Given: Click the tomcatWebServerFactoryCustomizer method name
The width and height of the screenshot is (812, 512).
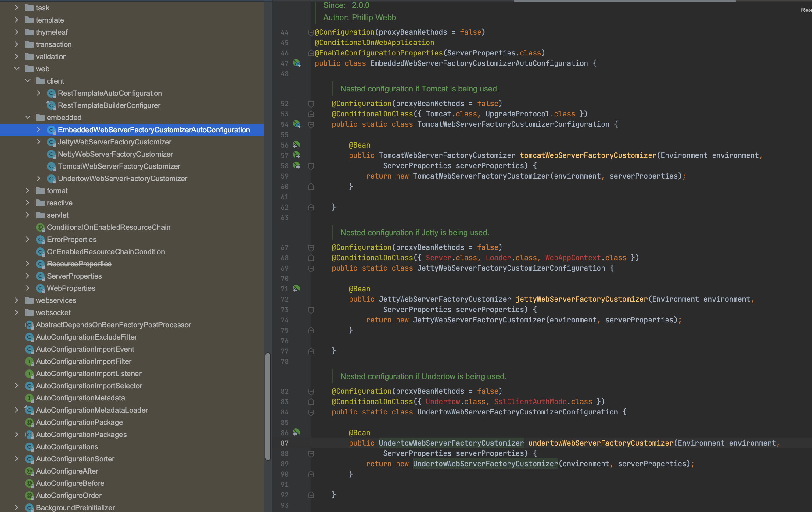Looking at the screenshot, I should (x=588, y=156).
